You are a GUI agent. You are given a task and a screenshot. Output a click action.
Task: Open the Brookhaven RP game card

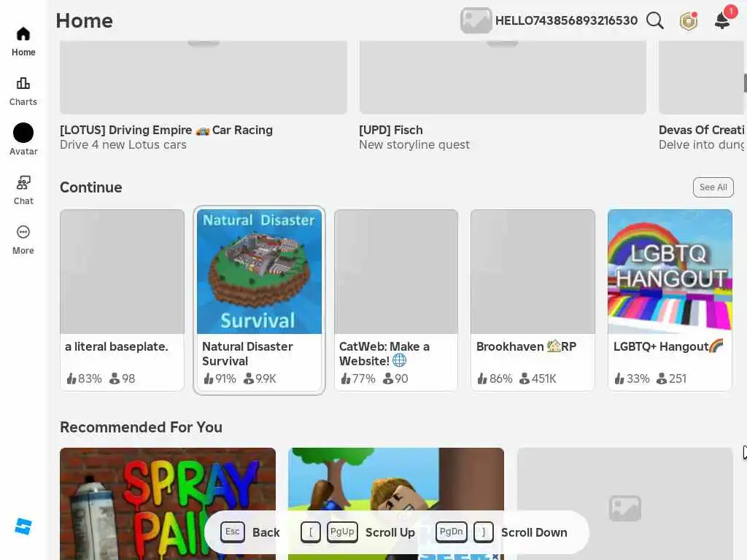tap(533, 300)
